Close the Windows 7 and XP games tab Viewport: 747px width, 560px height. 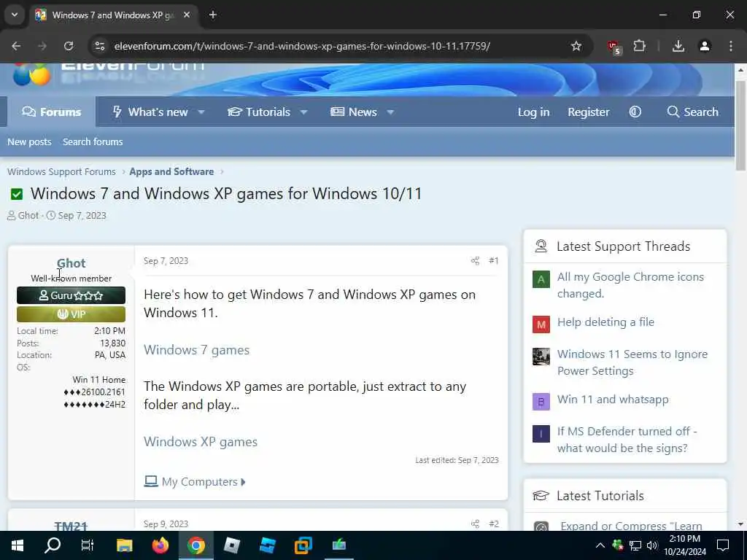pos(187,15)
